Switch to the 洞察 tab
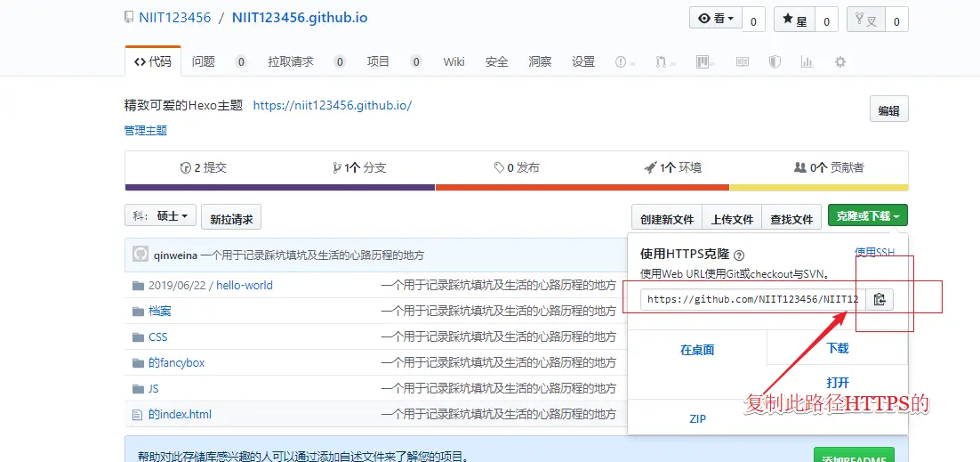 tap(540, 61)
